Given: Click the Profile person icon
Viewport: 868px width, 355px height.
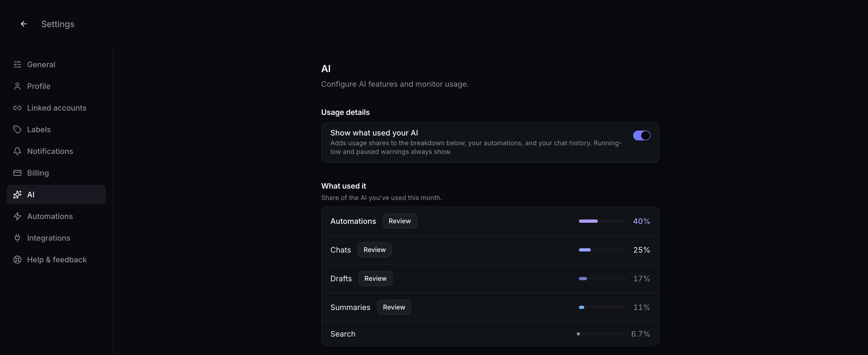Looking at the screenshot, I should (17, 86).
